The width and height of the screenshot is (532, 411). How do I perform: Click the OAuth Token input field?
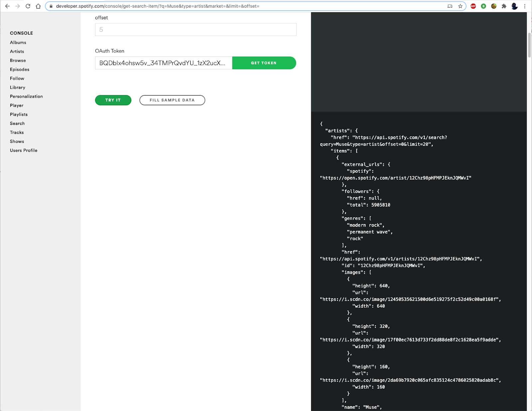[164, 63]
